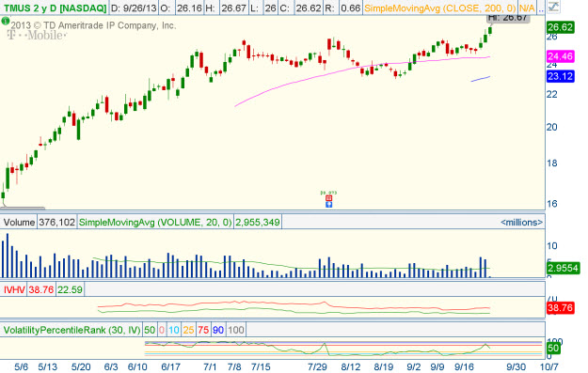Click the gray 100 level label
Screen dimensions: 588x373
point(236,330)
